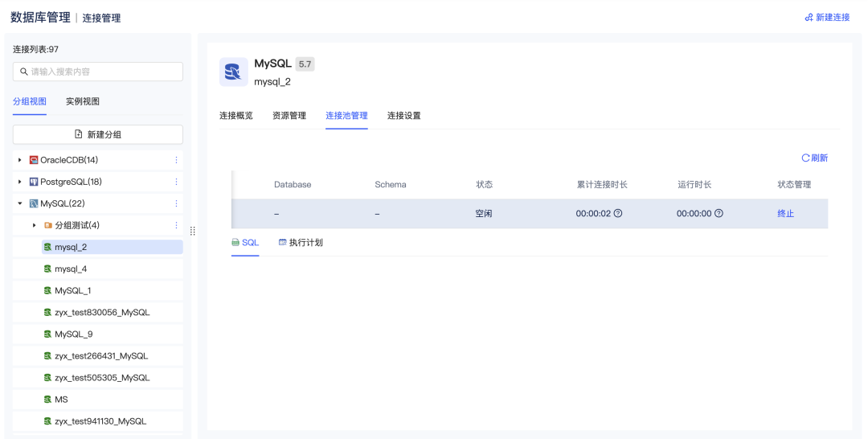
Task: Click the 连接列表:97 label
Action: pos(35,49)
